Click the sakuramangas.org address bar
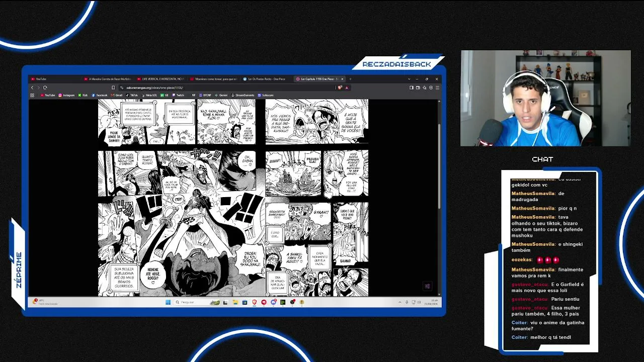 pyautogui.click(x=226, y=87)
